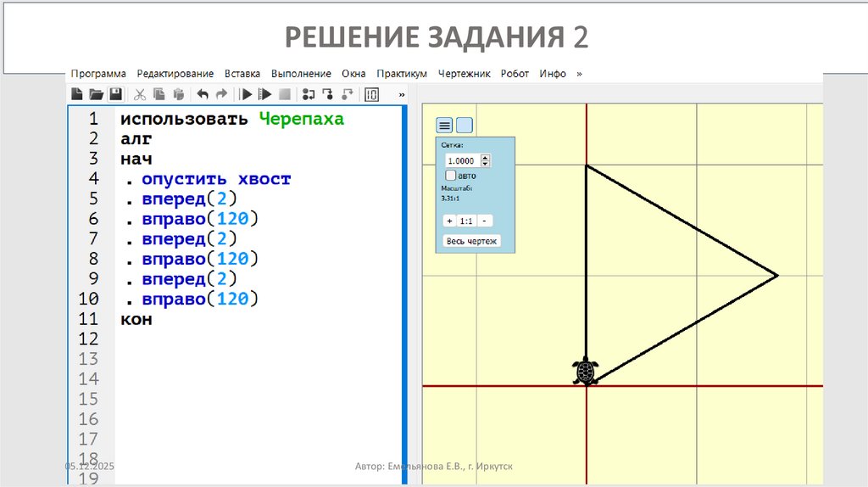Viewport: 868px width, 487px height.
Task: Run the program in testing mode
Action: (265, 94)
